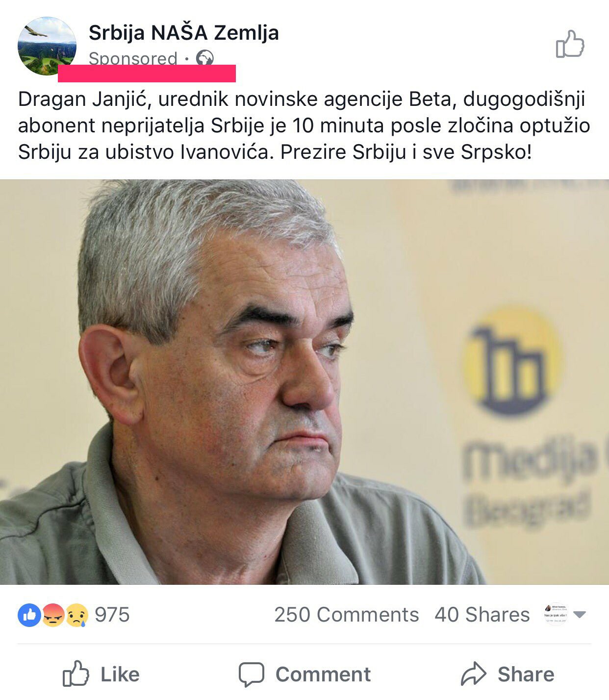Click the globe public-audience icon beside Sponsored
Image resolution: width=609 pixels, height=700 pixels.
coord(204,58)
